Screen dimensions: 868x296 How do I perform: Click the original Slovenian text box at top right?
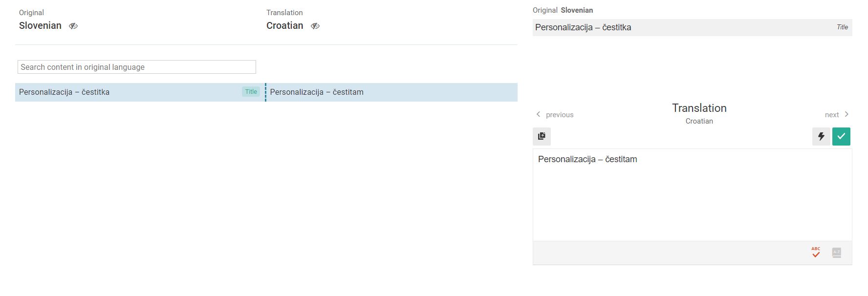tap(693, 27)
